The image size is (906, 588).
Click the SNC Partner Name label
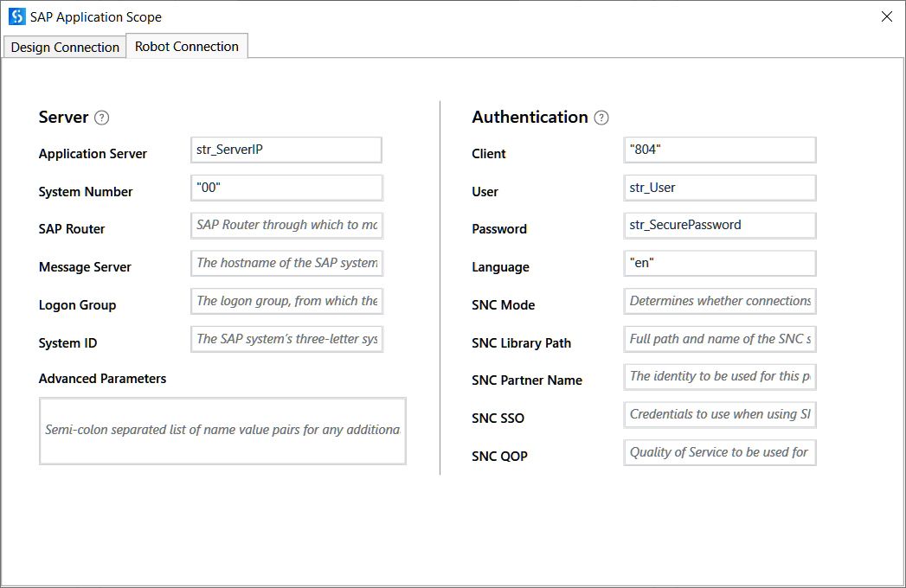(527, 380)
